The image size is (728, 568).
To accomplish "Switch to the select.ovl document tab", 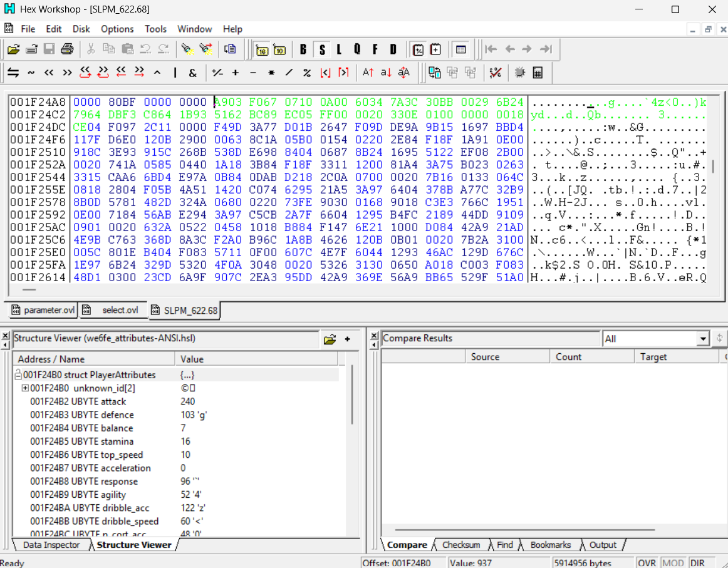I will [x=113, y=310].
